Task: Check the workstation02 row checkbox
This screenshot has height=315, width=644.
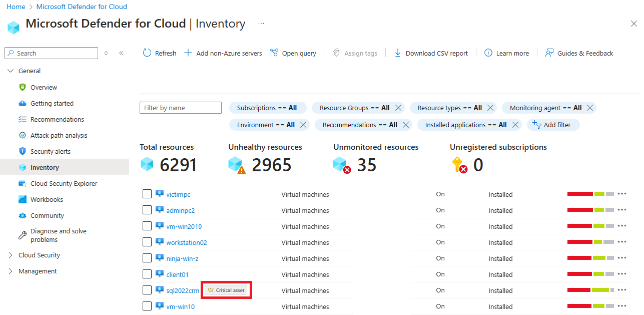Action: click(147, 242)
